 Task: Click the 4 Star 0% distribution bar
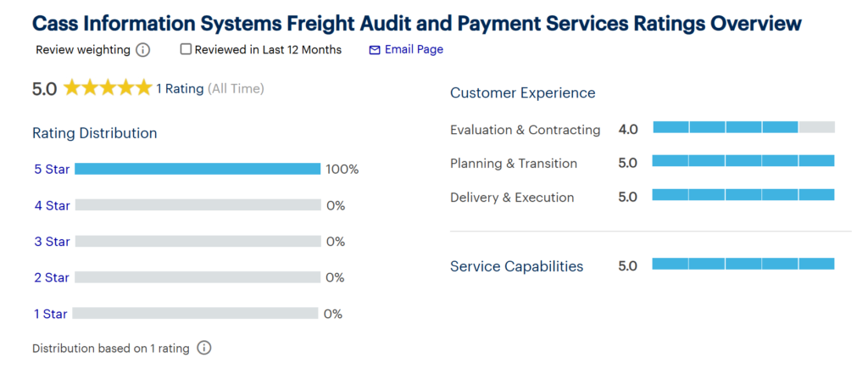(x=198, y=205)
